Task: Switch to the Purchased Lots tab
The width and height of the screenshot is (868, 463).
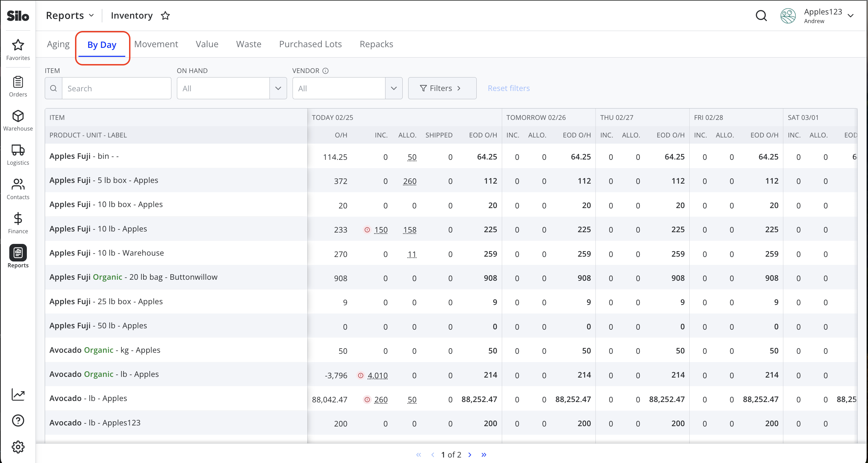Action: 310,44
